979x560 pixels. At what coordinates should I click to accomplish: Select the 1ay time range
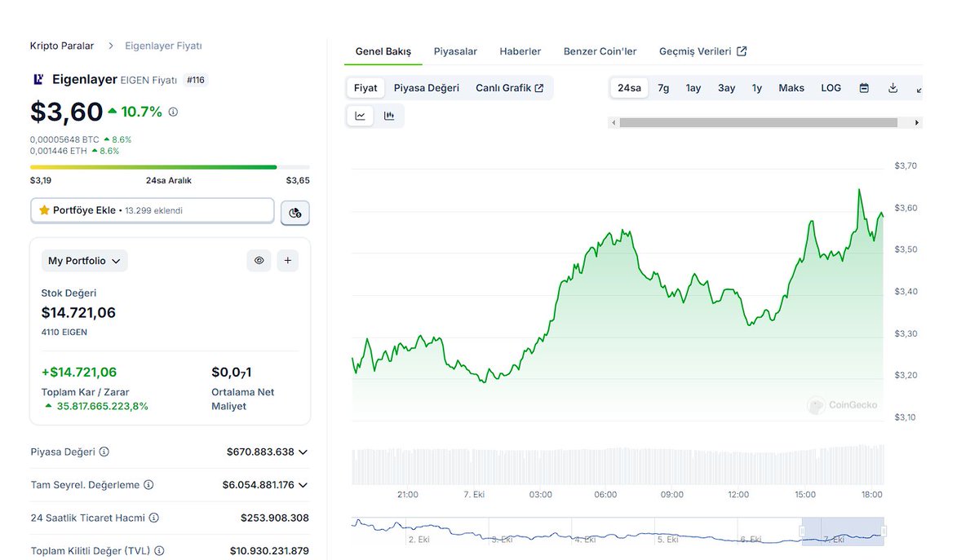point(693,88)
